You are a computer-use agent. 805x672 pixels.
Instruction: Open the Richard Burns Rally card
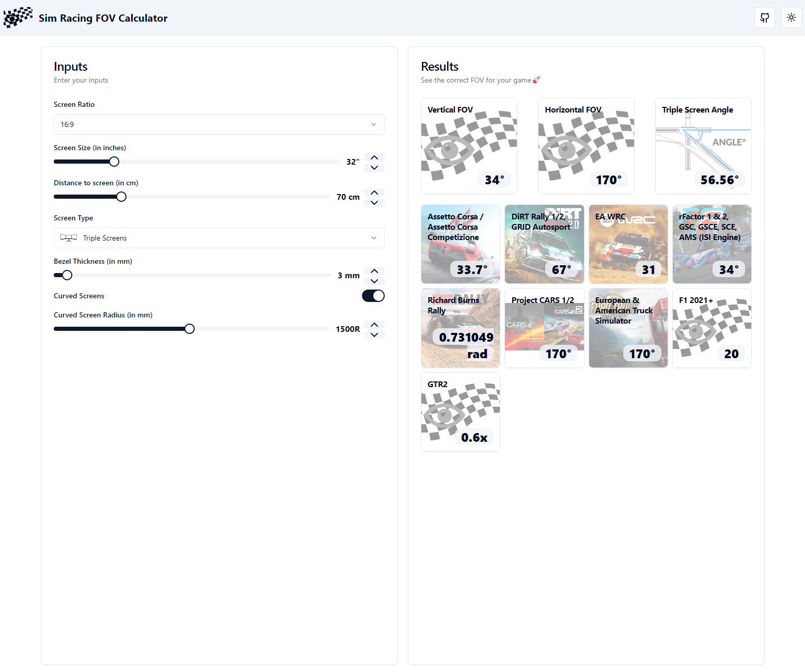point(461,328)
